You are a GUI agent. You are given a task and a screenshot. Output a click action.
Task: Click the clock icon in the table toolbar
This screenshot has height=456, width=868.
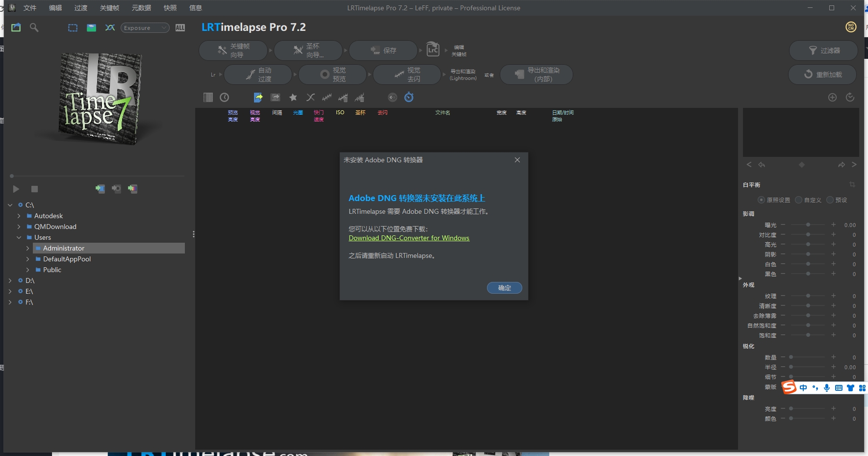pyautogui.click(x=225, y=98)
